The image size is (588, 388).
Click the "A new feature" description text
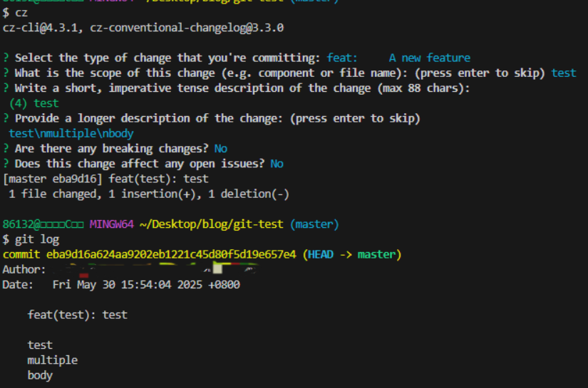click(x=429, y=58)
